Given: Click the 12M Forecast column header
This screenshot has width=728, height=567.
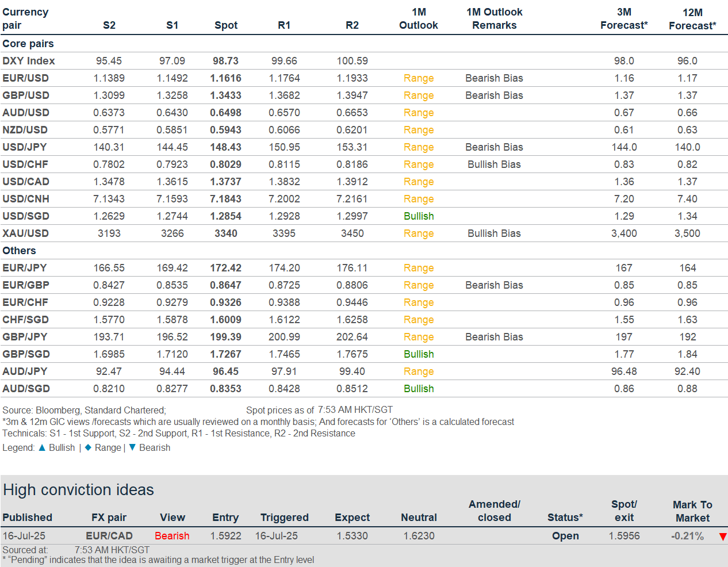Looking at the screenshot, I should [692, 19].
